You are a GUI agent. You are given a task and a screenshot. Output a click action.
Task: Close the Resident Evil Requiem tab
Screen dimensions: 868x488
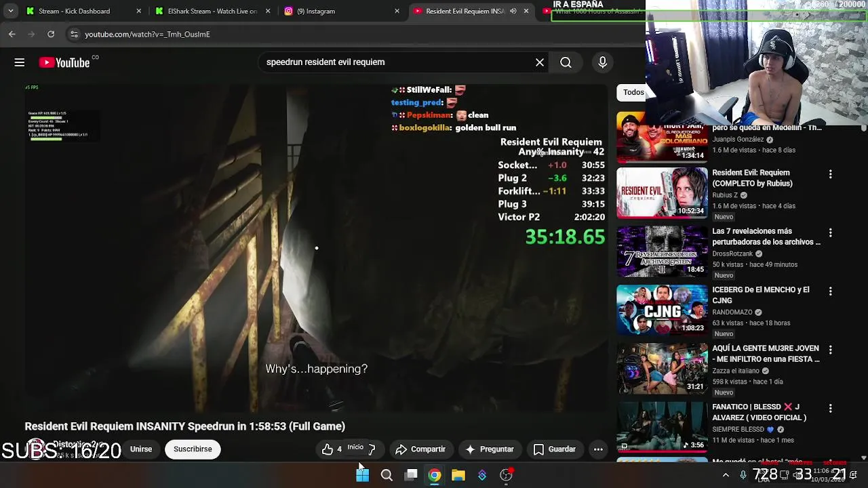coord(526,11)
